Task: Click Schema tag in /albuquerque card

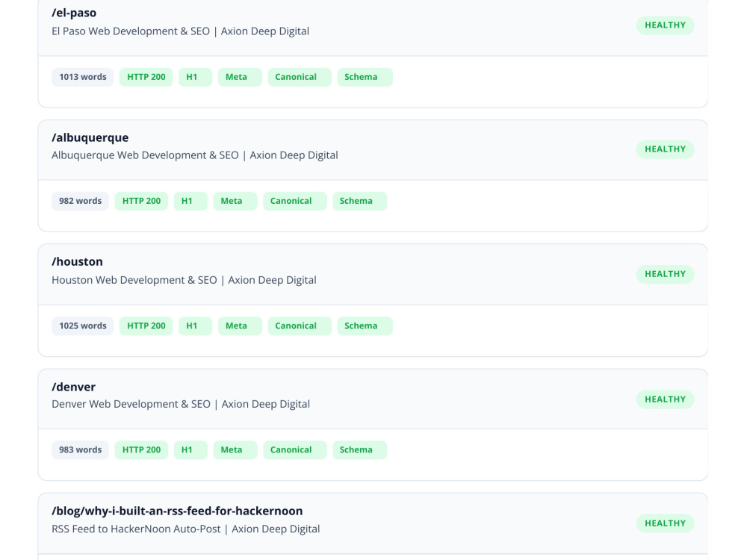Action: click(x=360, y=201)
